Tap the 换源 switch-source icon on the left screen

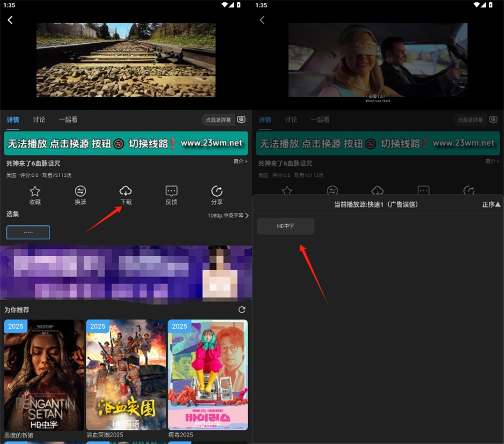tap(80, 192)
